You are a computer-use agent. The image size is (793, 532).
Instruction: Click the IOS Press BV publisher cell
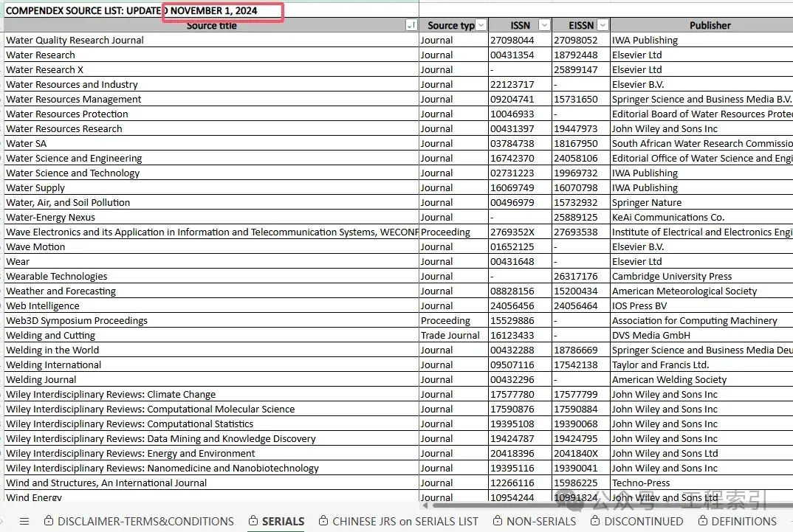coord(702,305)
